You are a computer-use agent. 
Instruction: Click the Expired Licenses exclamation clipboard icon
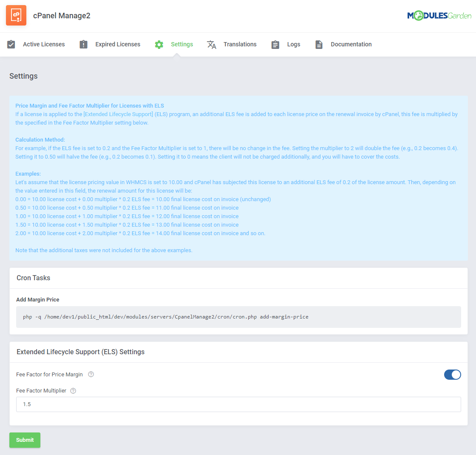tap(83, 44)
